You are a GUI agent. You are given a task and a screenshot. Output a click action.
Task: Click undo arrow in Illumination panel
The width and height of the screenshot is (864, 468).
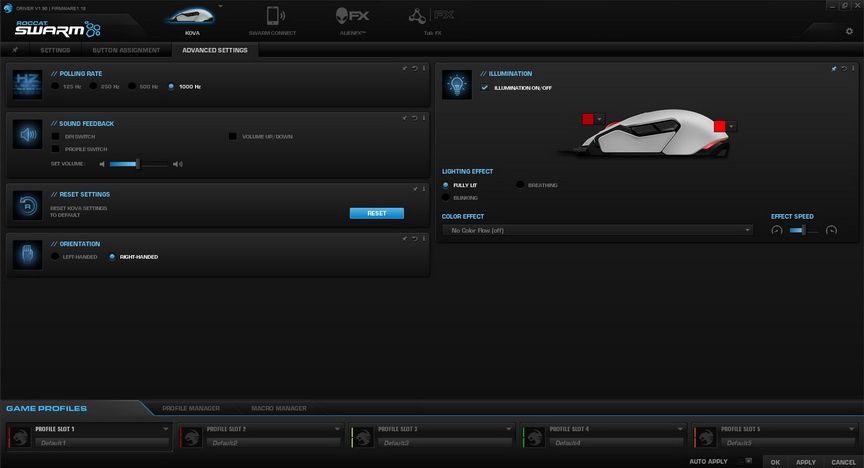[x=844, y=69]
